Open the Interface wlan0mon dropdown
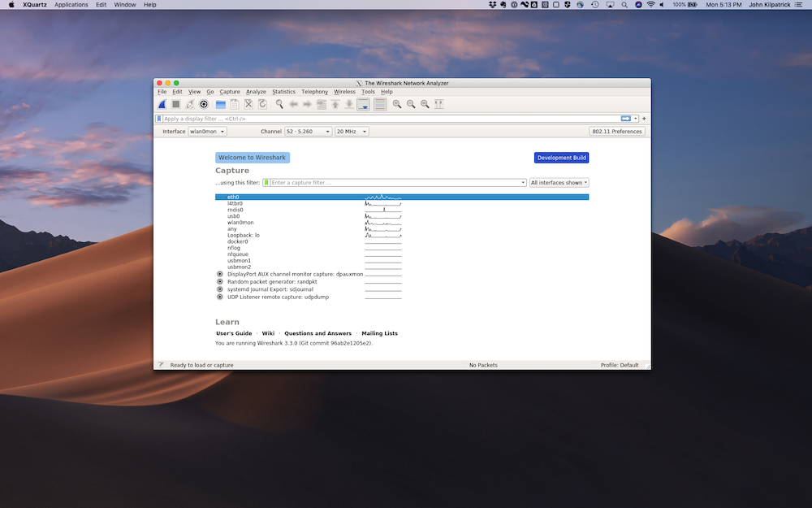 click(x=207, y=132)
